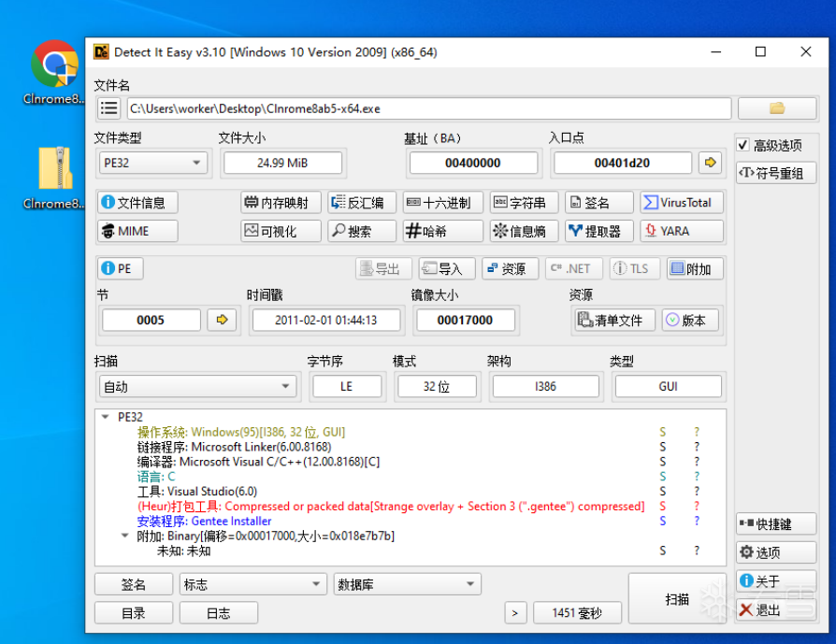Open 版本 version info
This screenshot has height=644, width=836.
(690, 320)
